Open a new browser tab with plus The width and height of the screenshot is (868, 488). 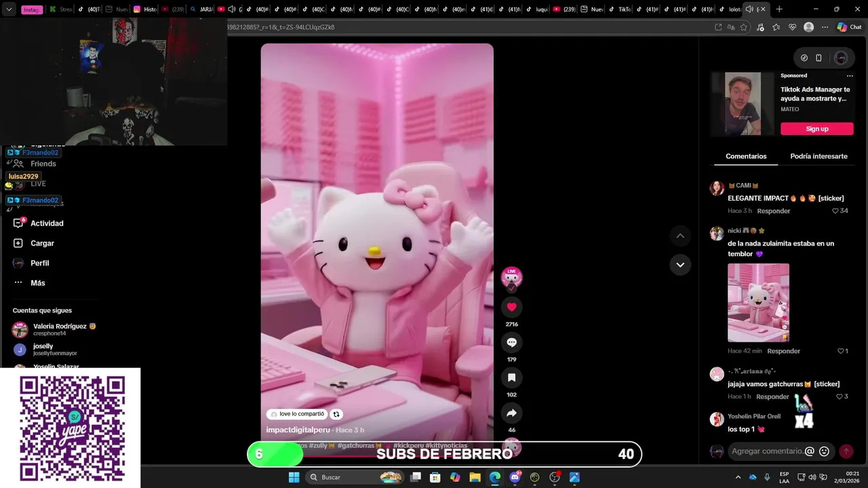coord(779,9)
